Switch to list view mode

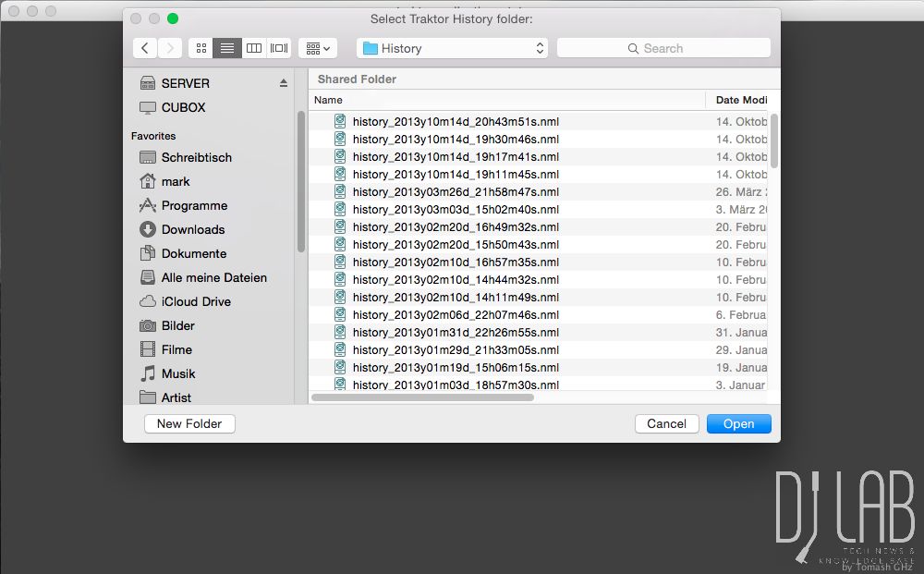pyautogui.click(x=227, y=48)
